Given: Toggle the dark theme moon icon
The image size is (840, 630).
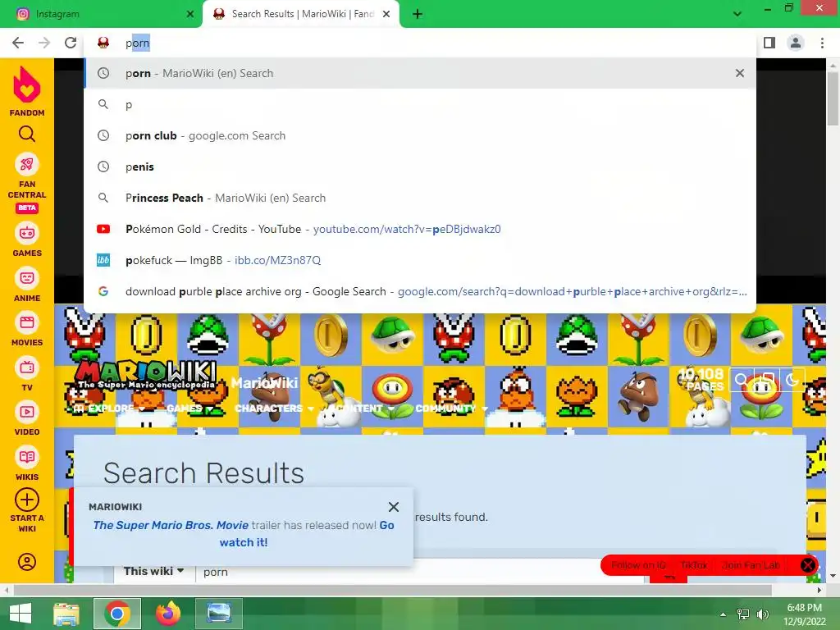Looking at the screenshot, I should (792, 380).
